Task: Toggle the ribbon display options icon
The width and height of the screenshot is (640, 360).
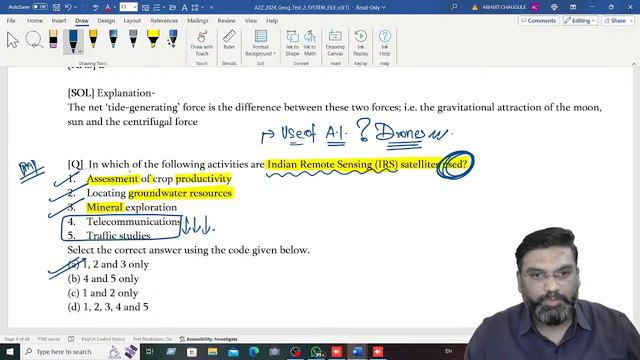Action: coord(573,7)
